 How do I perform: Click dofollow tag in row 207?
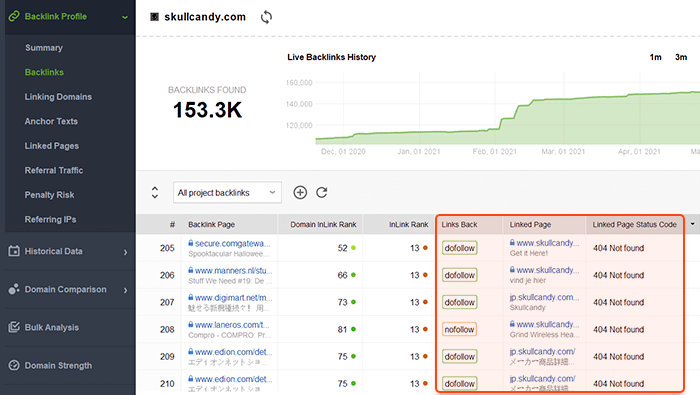pyautogui.click(x=459, y=303)
